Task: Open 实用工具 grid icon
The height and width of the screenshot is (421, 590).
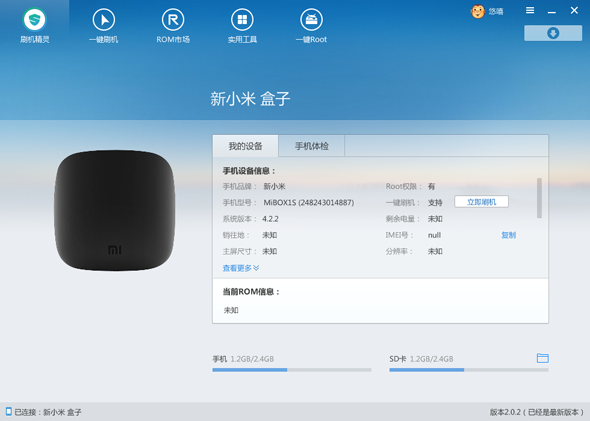Action: point(242,20)
